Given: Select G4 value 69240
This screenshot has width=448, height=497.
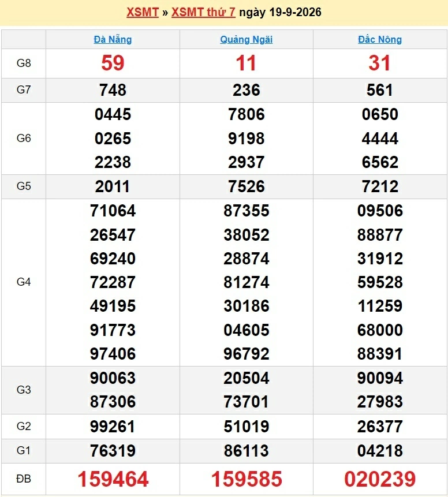Looking at the screenshot, I should pos(113,259).
